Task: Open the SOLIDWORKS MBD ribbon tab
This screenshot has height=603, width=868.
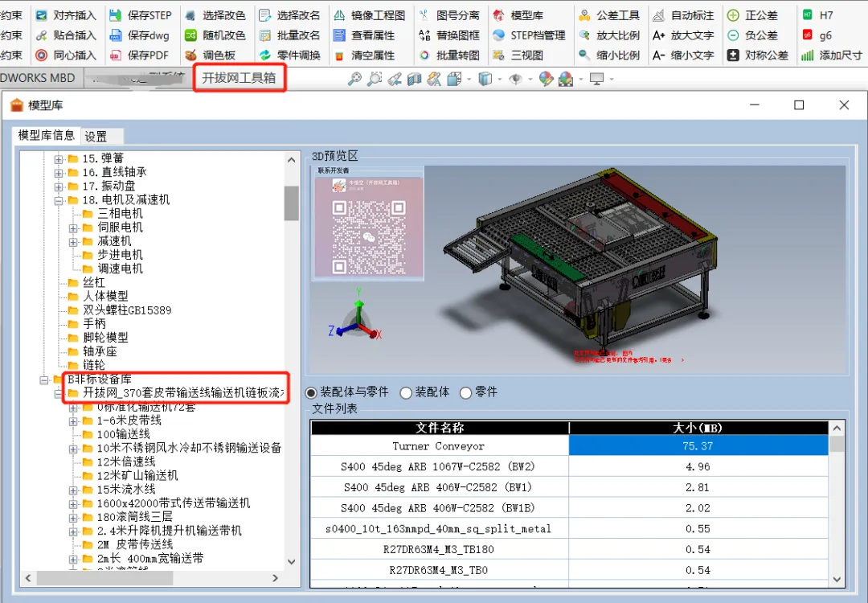Action: coord(42,78)
